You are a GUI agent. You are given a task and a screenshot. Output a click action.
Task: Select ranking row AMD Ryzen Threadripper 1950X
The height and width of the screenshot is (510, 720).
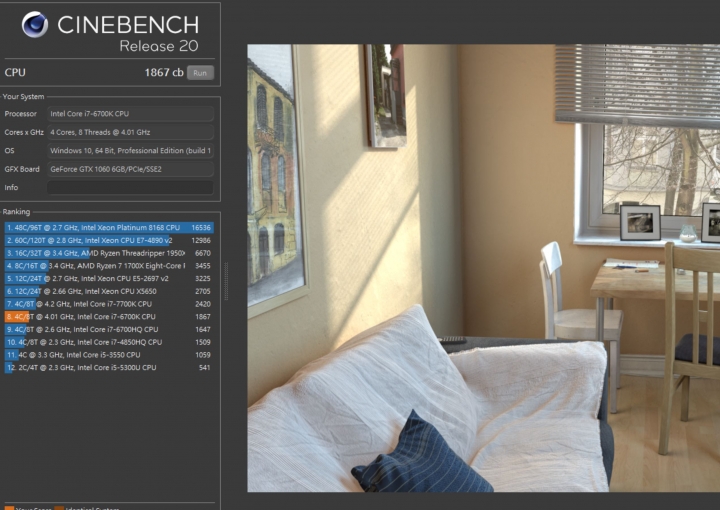pyautogui.click(x=109, y=253)
